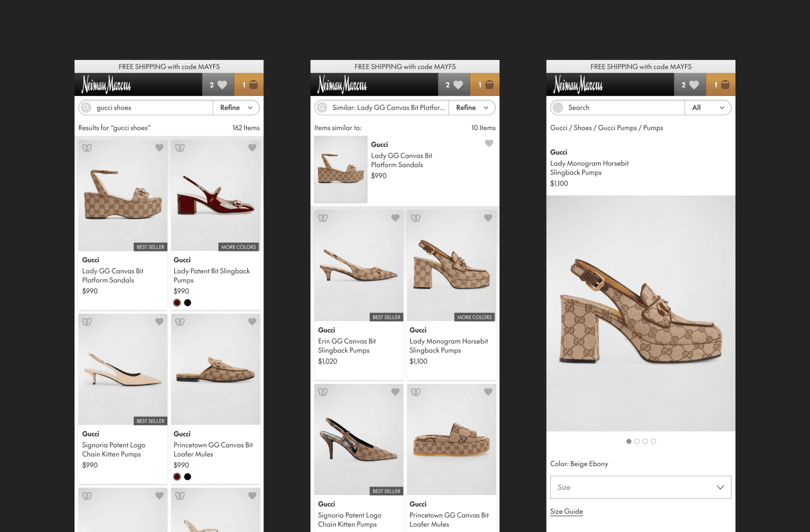Open Refine dropdown beside gucci shoes search

click(x=236, y=108)
